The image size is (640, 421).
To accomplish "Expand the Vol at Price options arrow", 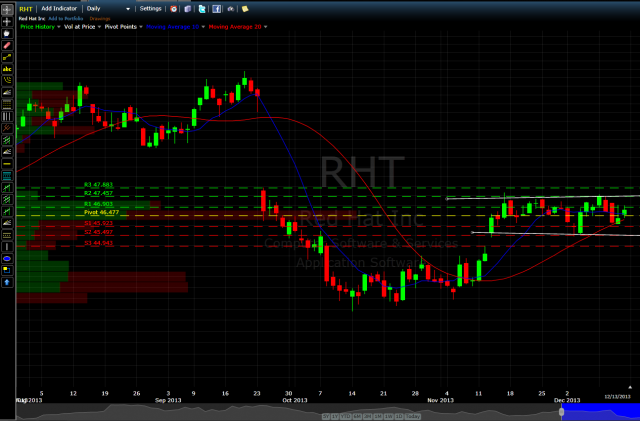I will tap(99, 27).
